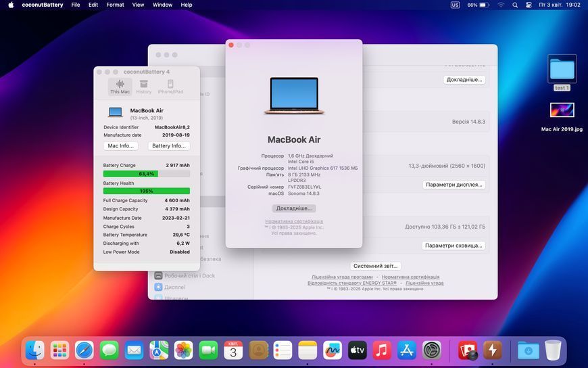The height and width of the screenshot is (368, 588).
Task: Close the About This Mac window
Action: coord(231,45)
